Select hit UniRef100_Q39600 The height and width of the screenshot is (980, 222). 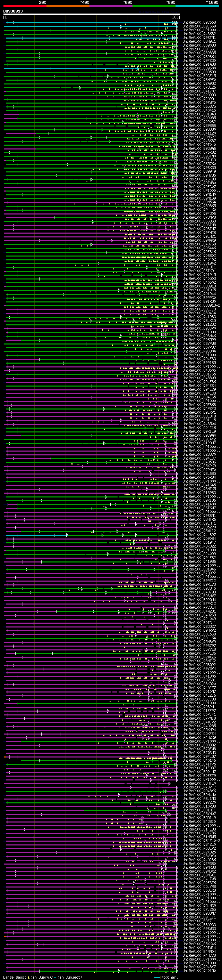(x=199, y=68)
